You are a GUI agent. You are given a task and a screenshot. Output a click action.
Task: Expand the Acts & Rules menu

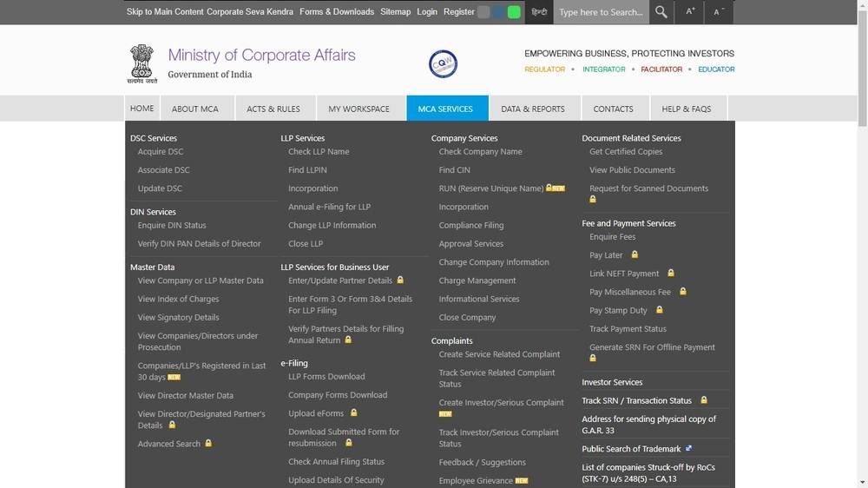click(x=273, y=109)
